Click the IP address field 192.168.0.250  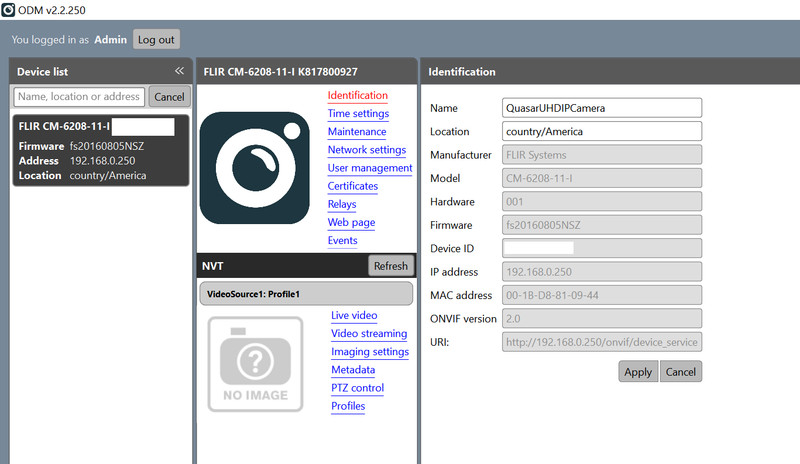[602, 272]
